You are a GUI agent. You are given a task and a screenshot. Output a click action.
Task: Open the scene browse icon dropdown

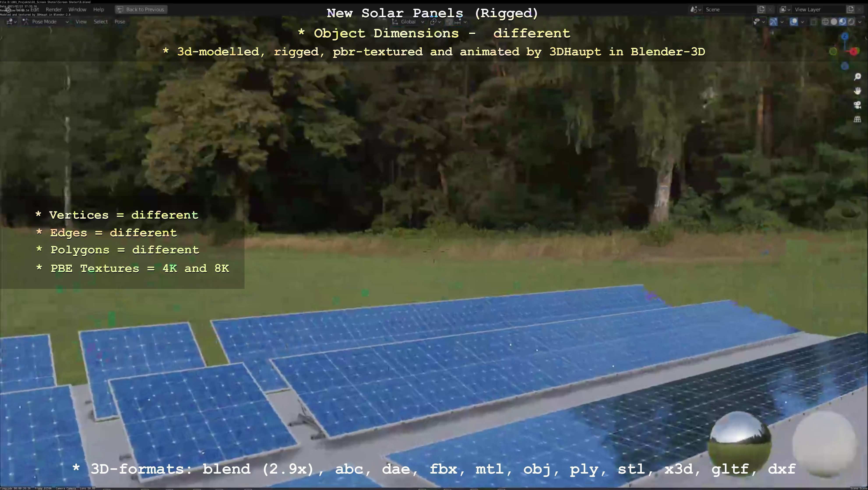696,9
